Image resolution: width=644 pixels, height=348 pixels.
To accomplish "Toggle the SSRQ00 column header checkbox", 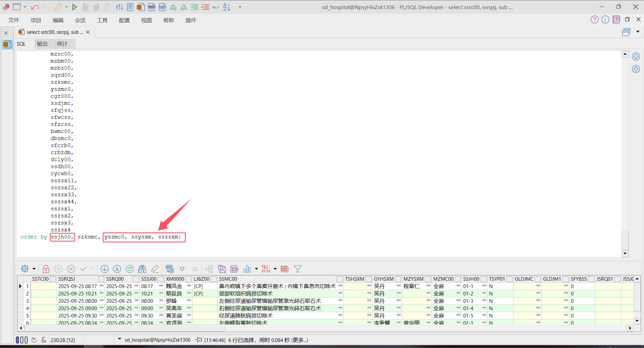I will (136, 279).
